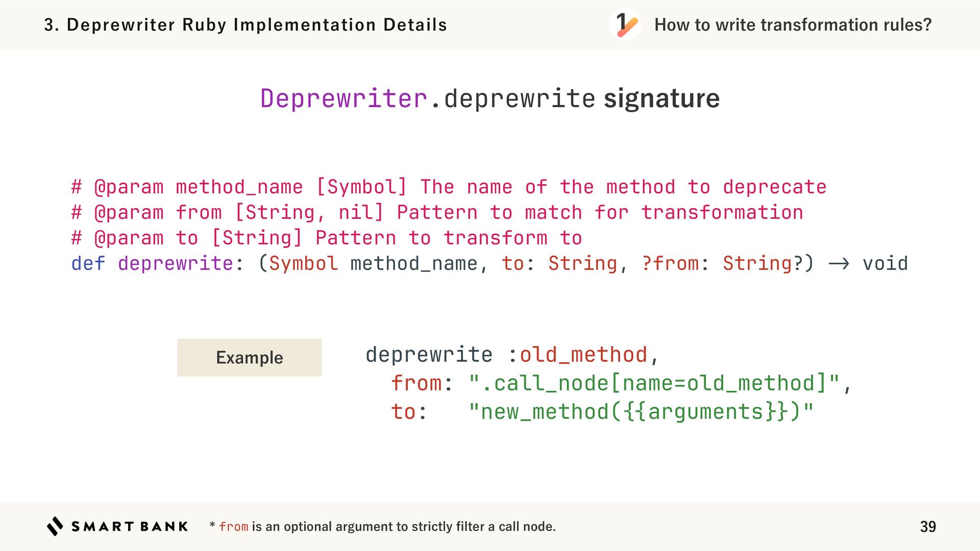Click the SmartBank logo mark icon

tap(55, 526)
